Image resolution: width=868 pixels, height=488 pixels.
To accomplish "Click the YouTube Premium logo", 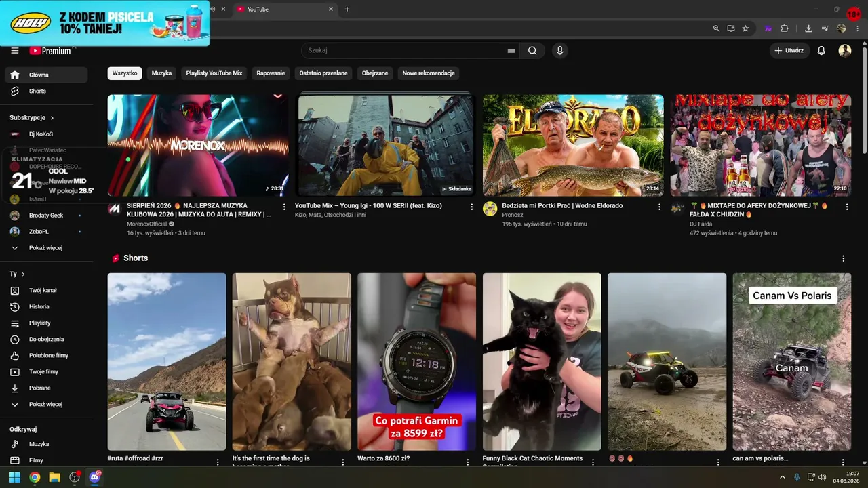I will (50, 51).
